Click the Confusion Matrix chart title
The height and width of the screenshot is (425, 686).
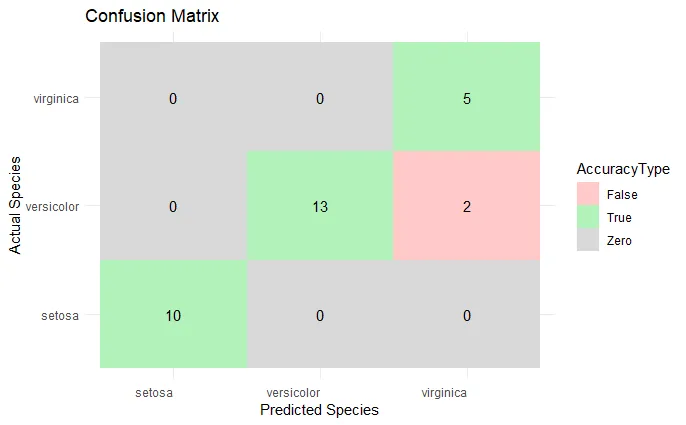152,17
